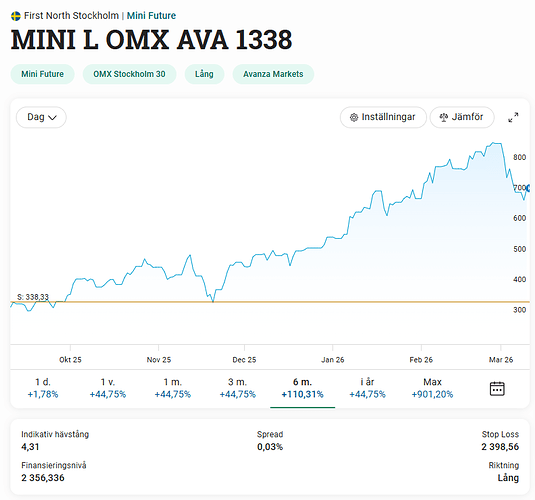The width and height of the screenshot is (535, 500).
Task: Open the Dag interval dropdown
Action: coord(41,117)
